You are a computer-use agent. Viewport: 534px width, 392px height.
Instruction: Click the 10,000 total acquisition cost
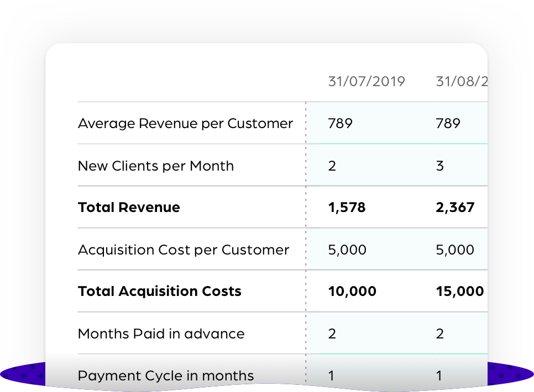(352, 292)
